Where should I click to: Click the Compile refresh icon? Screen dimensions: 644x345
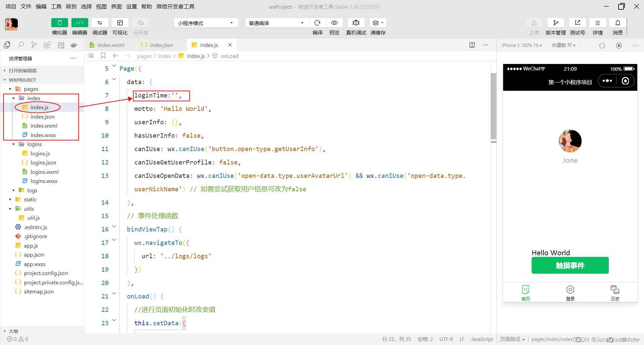(x=317, y=23)
